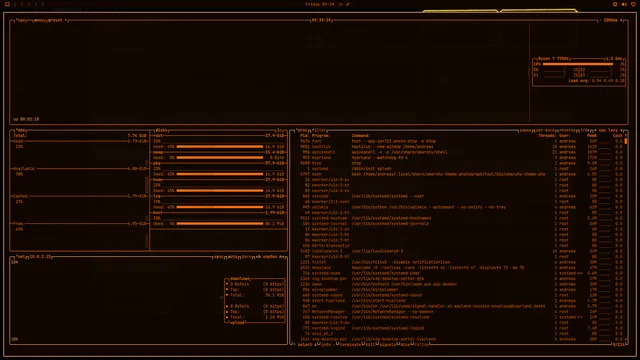
Task: Toggle sync in the net box
Action: (x=219, y=257)
